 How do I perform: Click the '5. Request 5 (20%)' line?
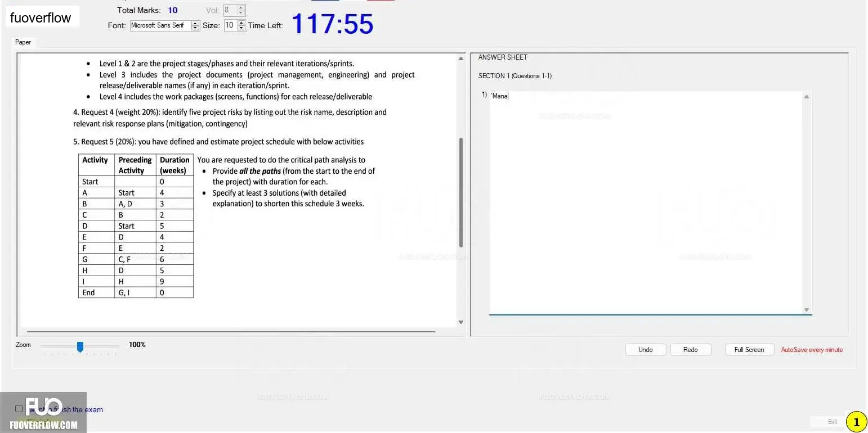tap(218, 142)
